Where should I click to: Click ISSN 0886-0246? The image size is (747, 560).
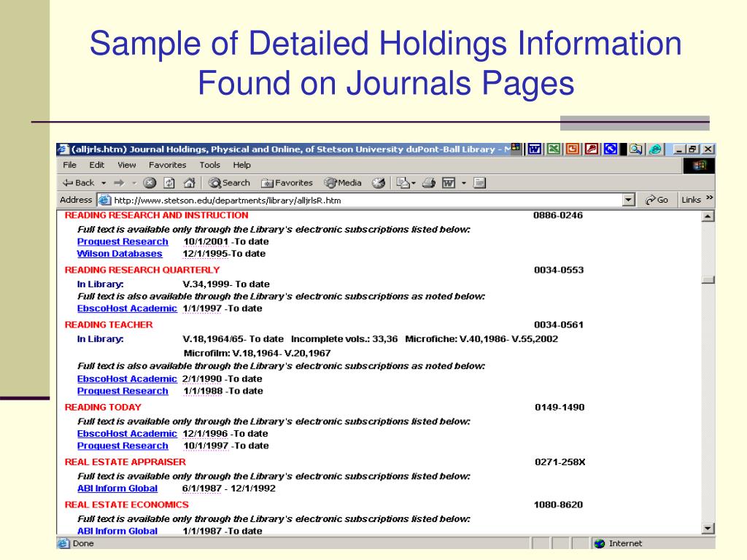click(x=558, y=215)
